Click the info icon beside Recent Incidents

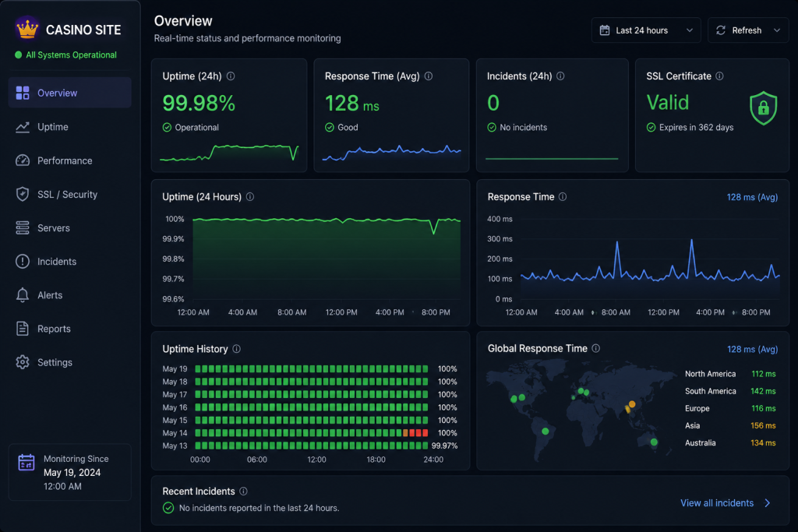pos(243,491)
